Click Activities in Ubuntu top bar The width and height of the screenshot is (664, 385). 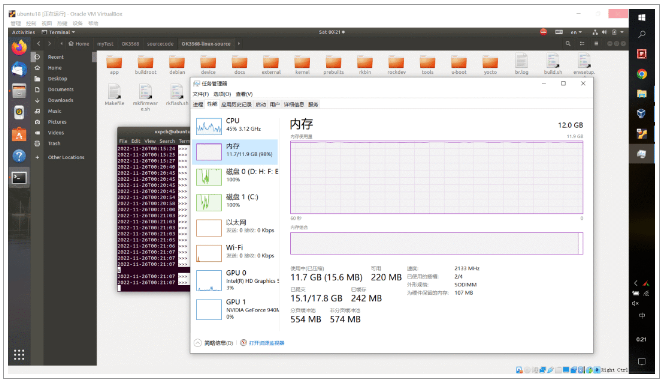(23, 32)
